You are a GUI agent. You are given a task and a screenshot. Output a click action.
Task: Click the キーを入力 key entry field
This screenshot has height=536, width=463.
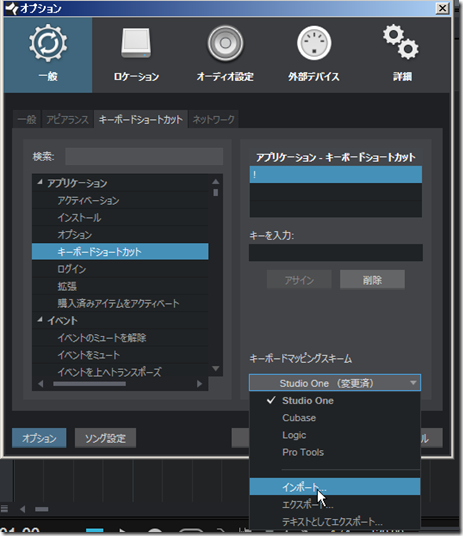335,253
